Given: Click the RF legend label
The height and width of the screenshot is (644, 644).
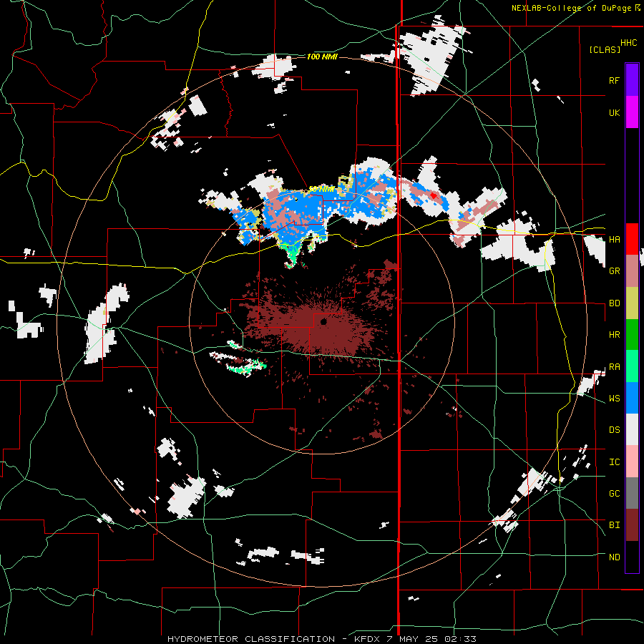Looking at the screenshot, I should [x=614, y=80].
